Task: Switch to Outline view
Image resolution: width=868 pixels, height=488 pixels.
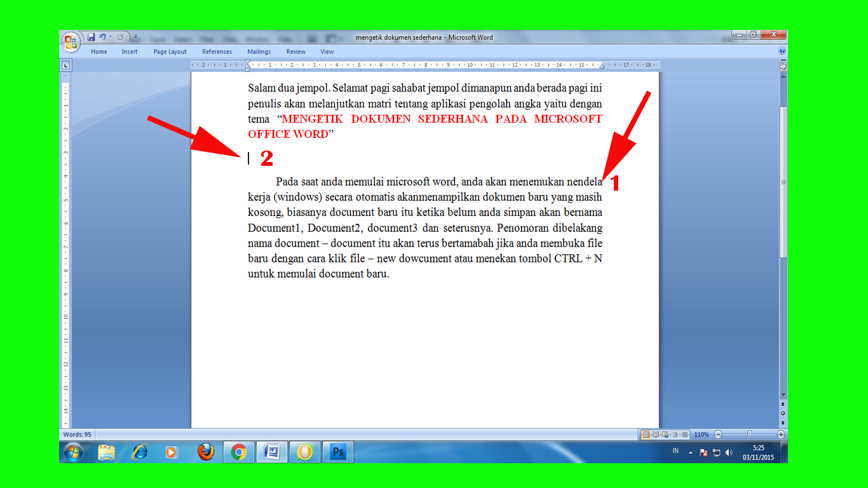Action: 674,434
